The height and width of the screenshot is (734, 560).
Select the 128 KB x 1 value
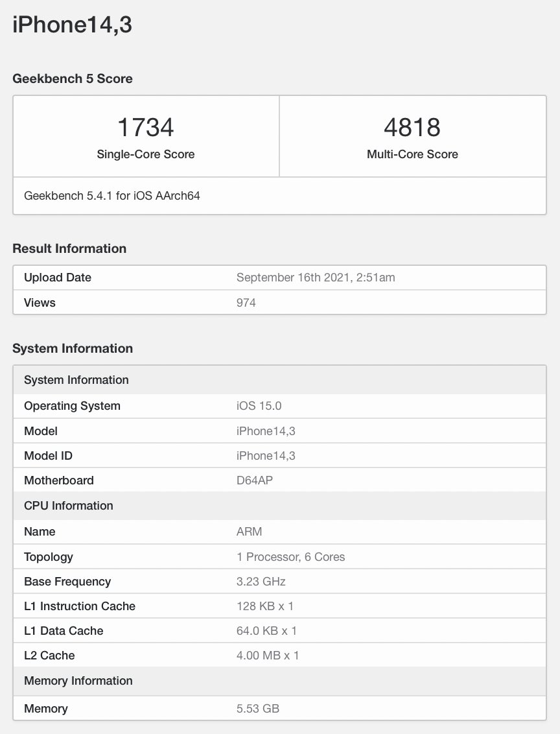(x=265, y=606)
